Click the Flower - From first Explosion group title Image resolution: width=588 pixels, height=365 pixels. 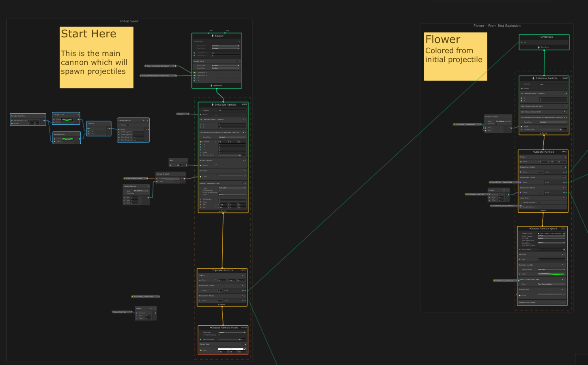tap(497, 26)
